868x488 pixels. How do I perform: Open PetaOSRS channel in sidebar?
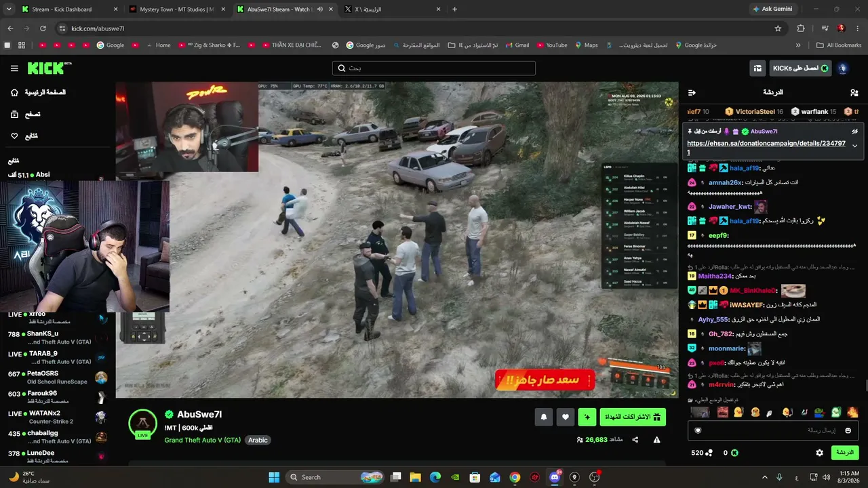[56, 378]
